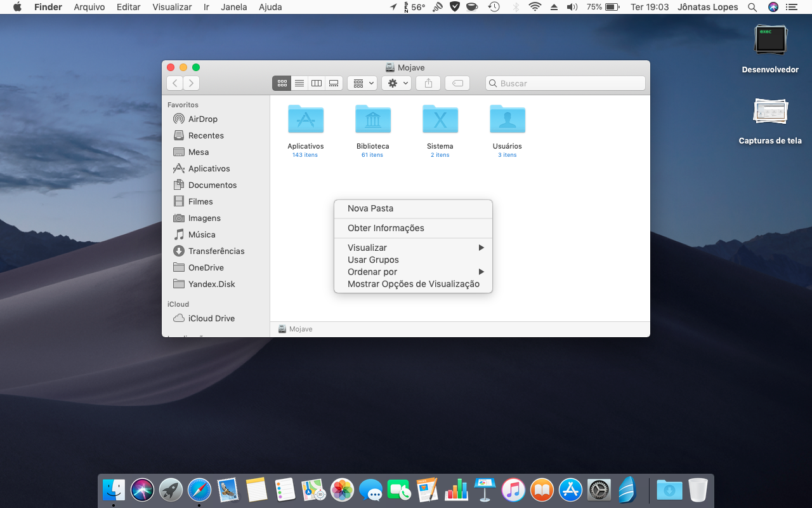Select the Usuários folder icon

coord(507,119)
